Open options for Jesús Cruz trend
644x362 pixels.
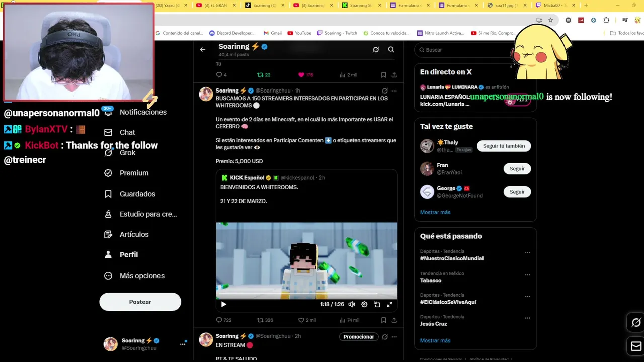[x=527, y=318]
